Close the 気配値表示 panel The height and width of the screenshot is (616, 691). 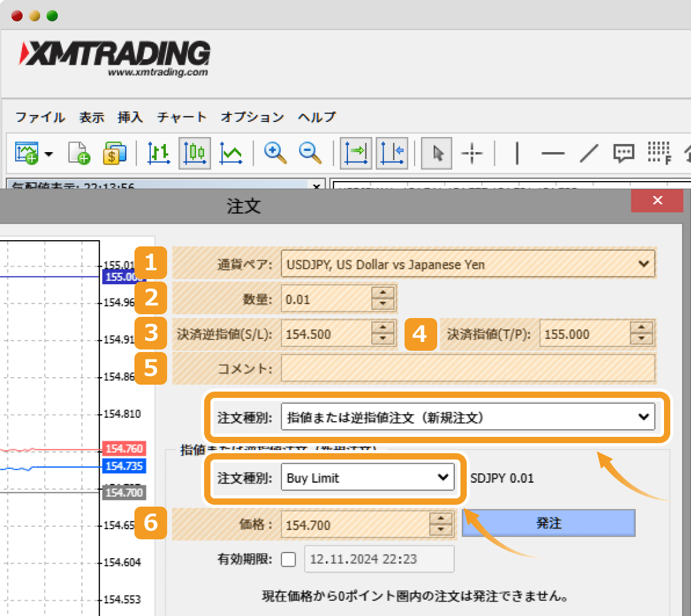click(x=316, y=187)
